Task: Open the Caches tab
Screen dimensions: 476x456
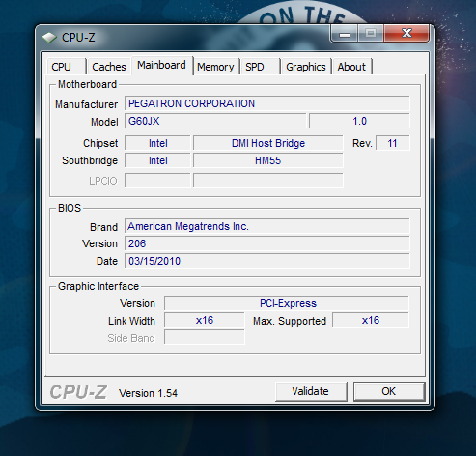Action: pos(109,67)
